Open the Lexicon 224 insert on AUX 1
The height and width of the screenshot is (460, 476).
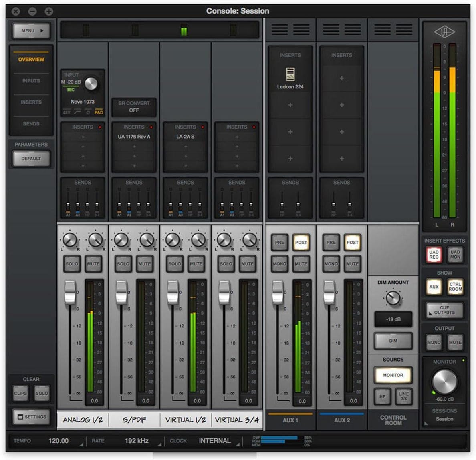pos(290,78)
